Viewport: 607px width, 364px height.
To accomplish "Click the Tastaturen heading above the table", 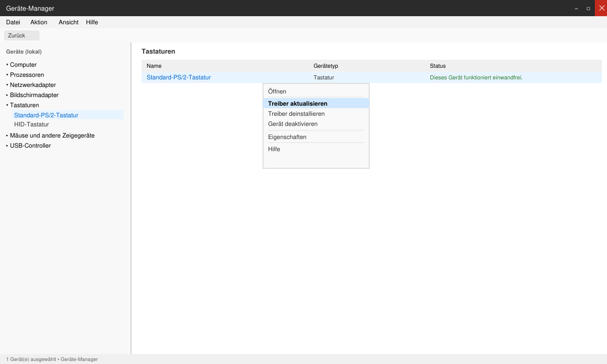I will (x=158, y=52).
